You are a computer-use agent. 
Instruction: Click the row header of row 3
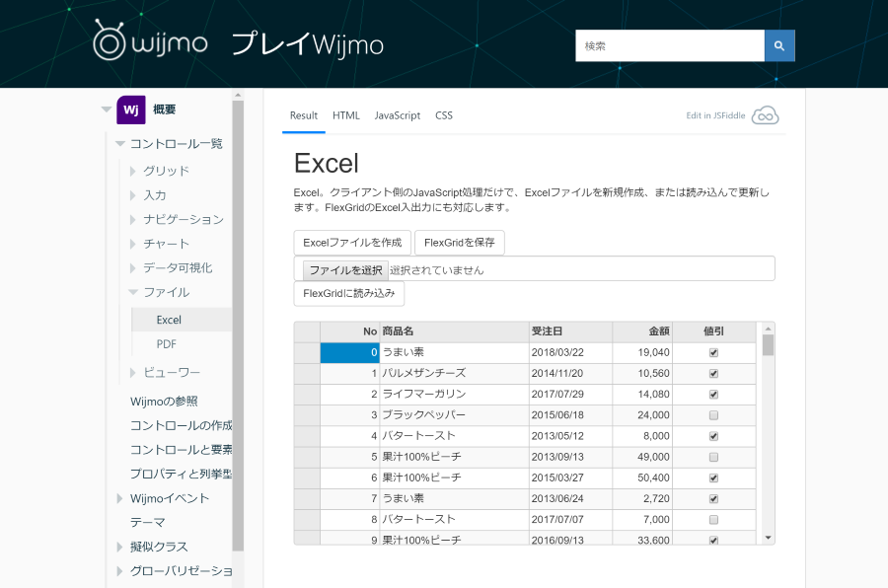pyautogui.click(x=307, y=415)
